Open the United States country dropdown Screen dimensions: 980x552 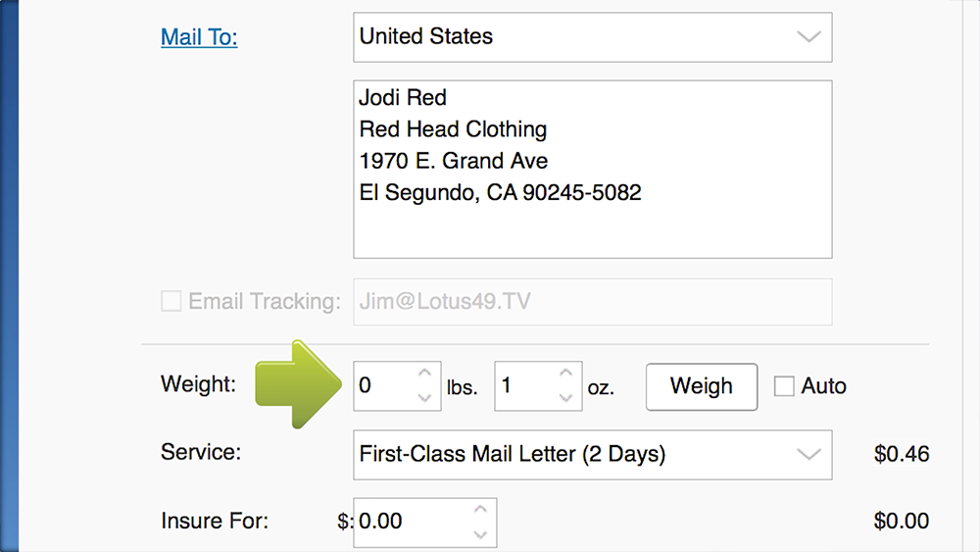593,37
